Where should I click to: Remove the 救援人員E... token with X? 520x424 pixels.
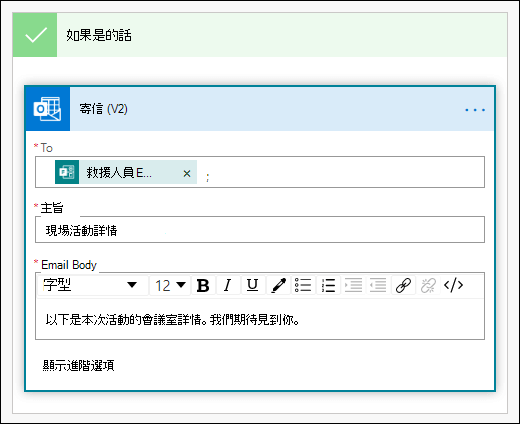187,173
